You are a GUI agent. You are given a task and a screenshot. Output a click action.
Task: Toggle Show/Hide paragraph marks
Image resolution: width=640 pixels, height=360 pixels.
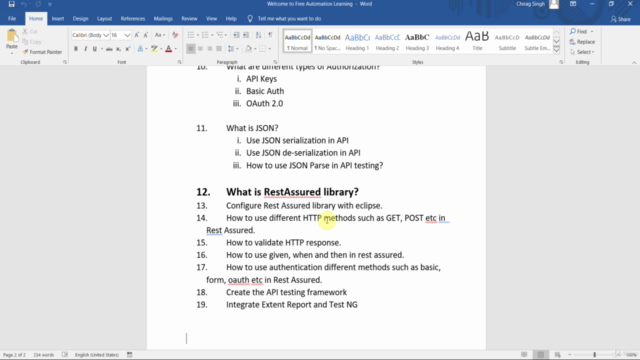270,35
